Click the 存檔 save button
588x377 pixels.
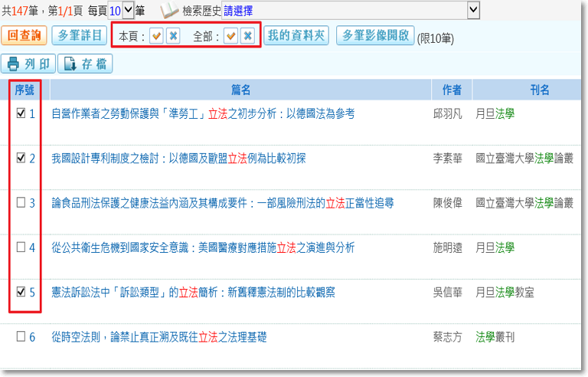coord(85,64)
